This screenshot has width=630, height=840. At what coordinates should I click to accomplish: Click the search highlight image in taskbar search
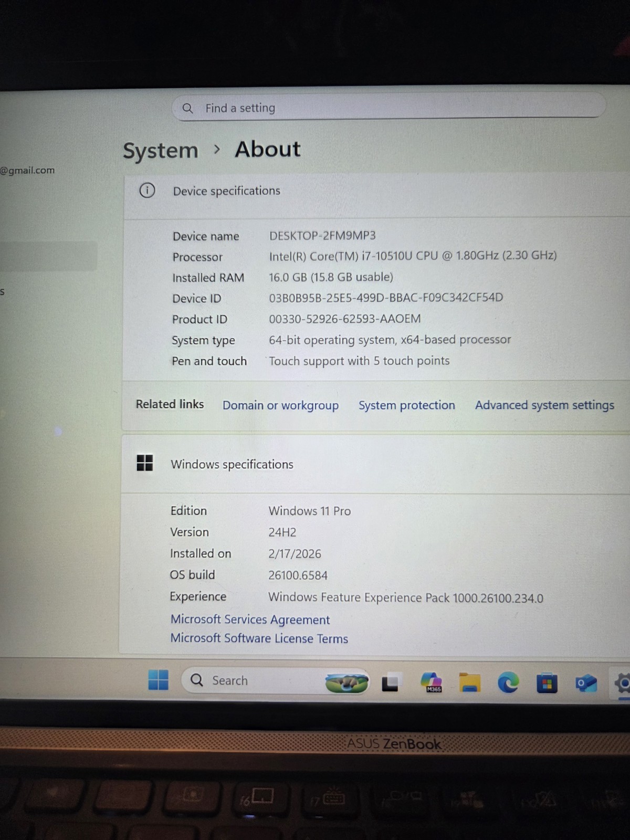346,682
